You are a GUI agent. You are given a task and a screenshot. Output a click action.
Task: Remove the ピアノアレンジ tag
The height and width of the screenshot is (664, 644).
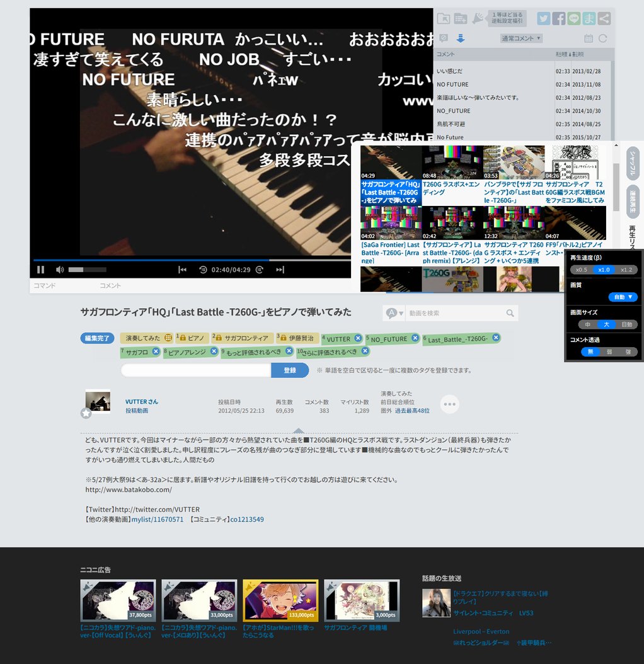point(214,351)
